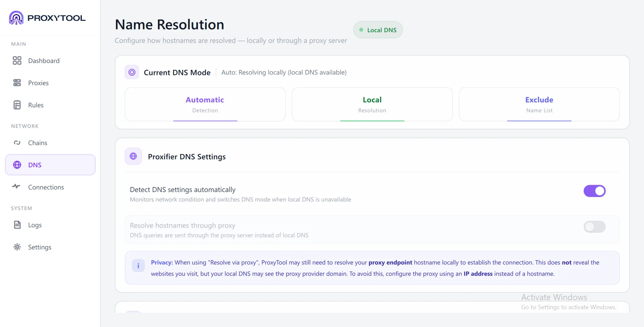644x327 pixels.
Task: Click 'Auto: Resolving locally' status text
Action: pos(284,73)
